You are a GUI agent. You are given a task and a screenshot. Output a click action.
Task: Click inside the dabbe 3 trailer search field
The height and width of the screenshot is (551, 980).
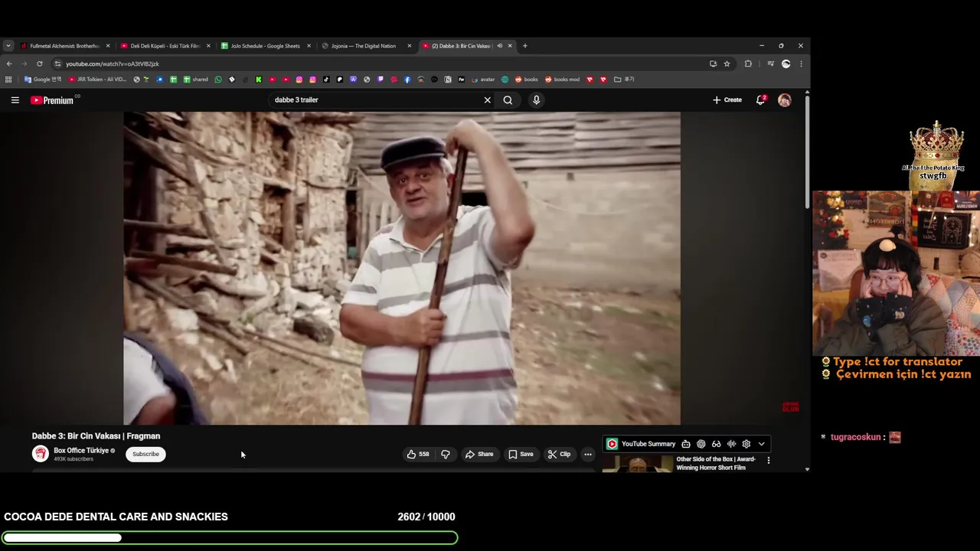click(375, 99)
